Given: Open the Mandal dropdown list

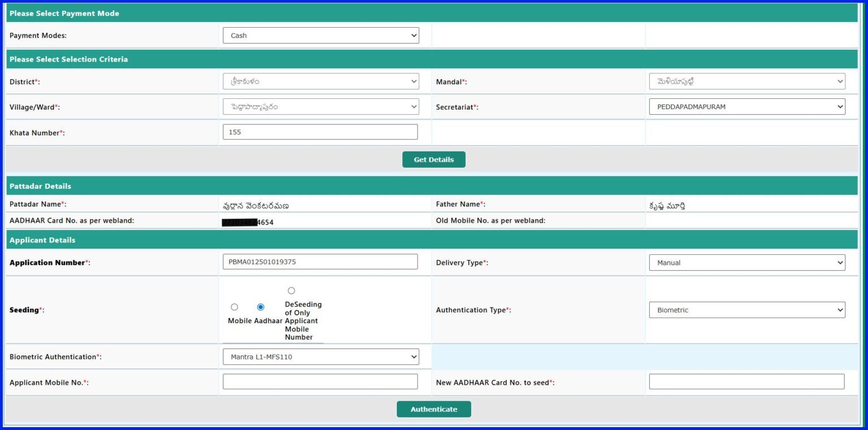Looking at the screenshot, I should 747,81.
